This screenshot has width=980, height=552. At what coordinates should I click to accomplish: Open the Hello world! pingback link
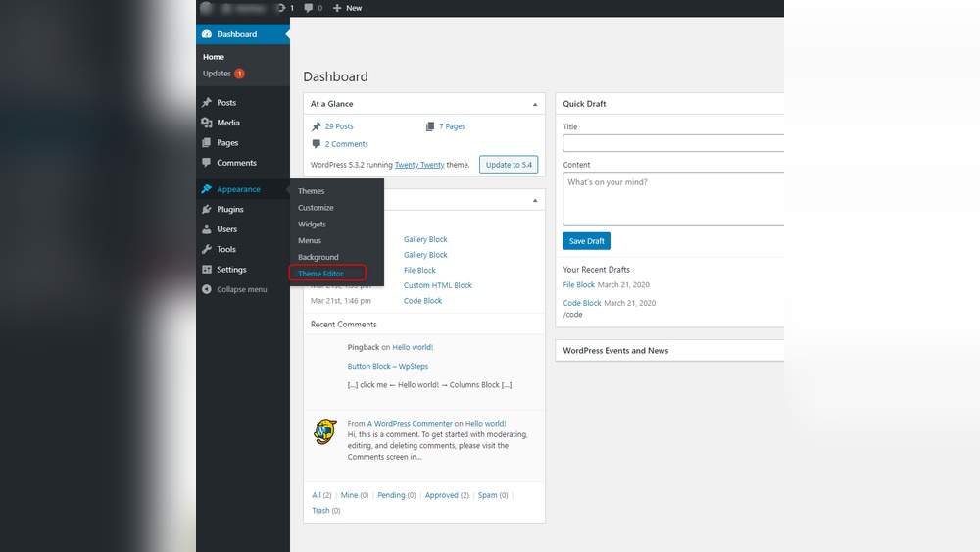[413, 348]
